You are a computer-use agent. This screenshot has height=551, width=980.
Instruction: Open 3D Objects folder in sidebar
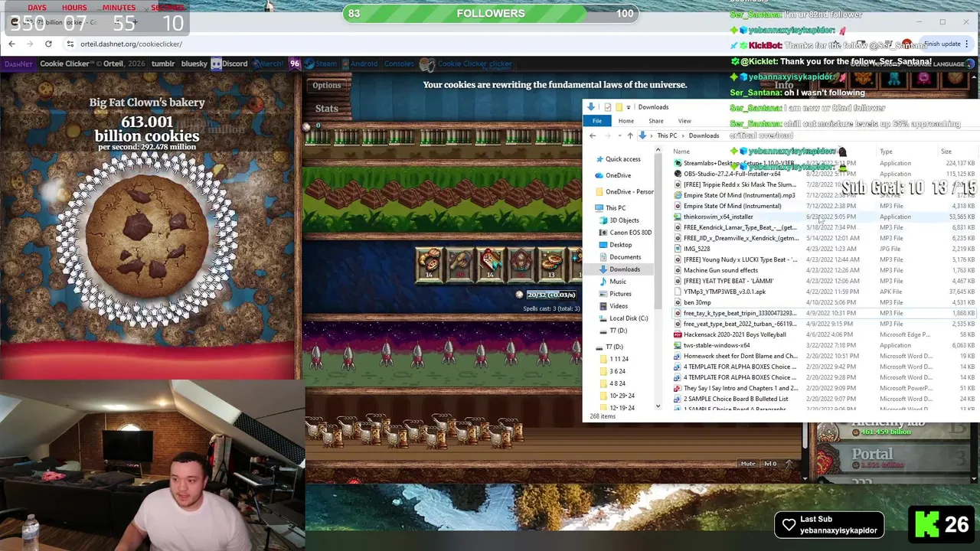click(624, 220)
